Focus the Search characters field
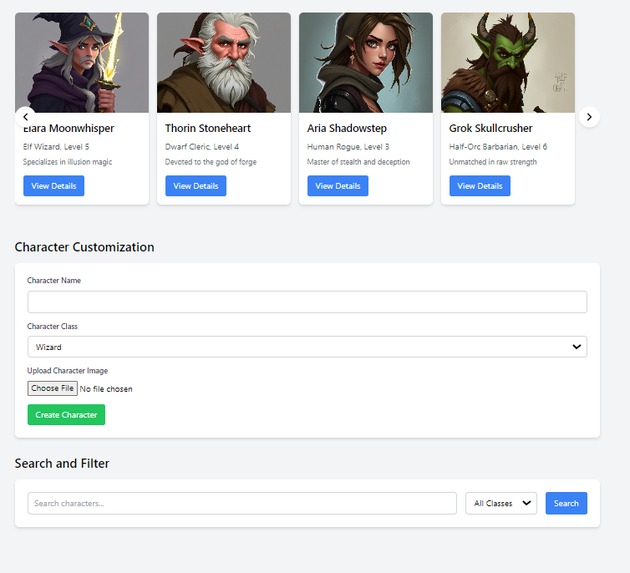 pos(242,503)
